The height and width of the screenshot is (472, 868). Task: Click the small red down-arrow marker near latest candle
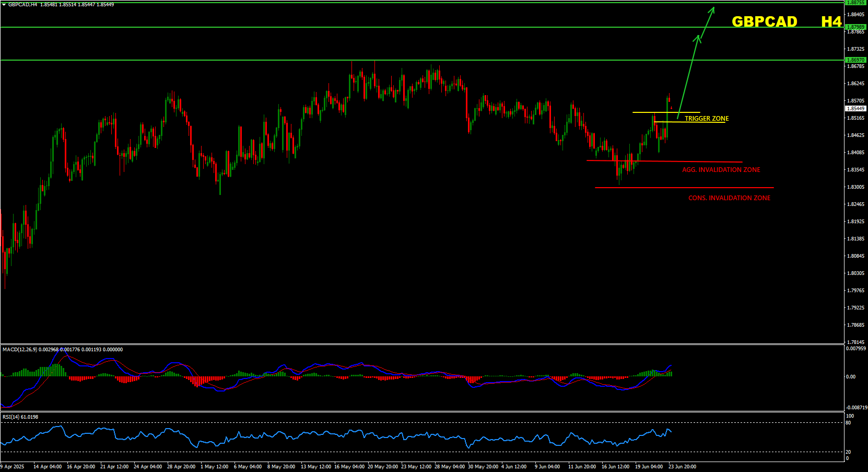pyautogui.click(x=671, y=108)
